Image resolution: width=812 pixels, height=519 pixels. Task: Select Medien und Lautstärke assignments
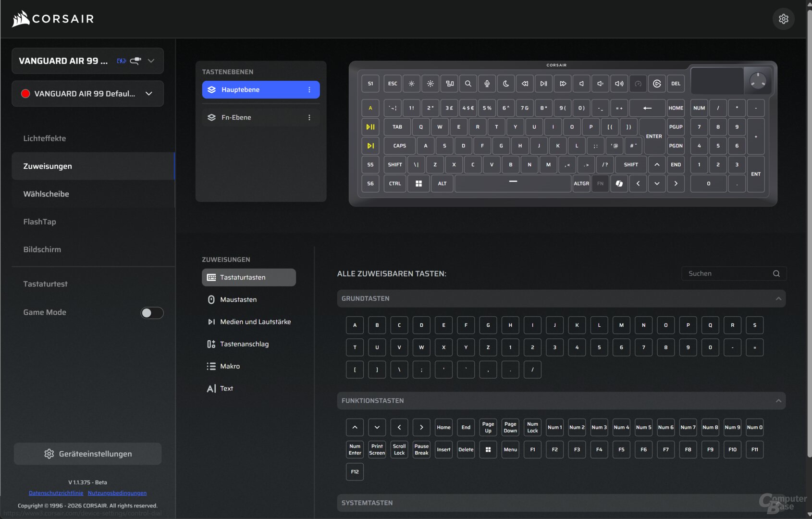point(255,321)
